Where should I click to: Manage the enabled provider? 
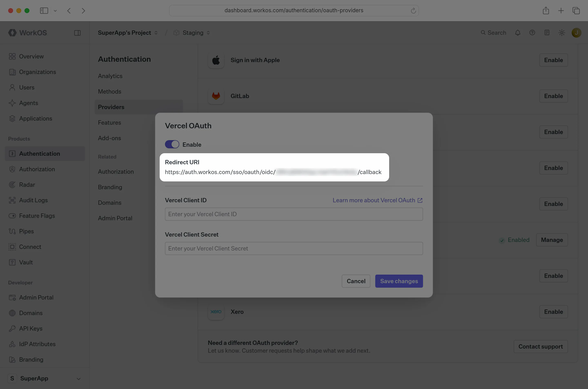(x=552, y=240)
